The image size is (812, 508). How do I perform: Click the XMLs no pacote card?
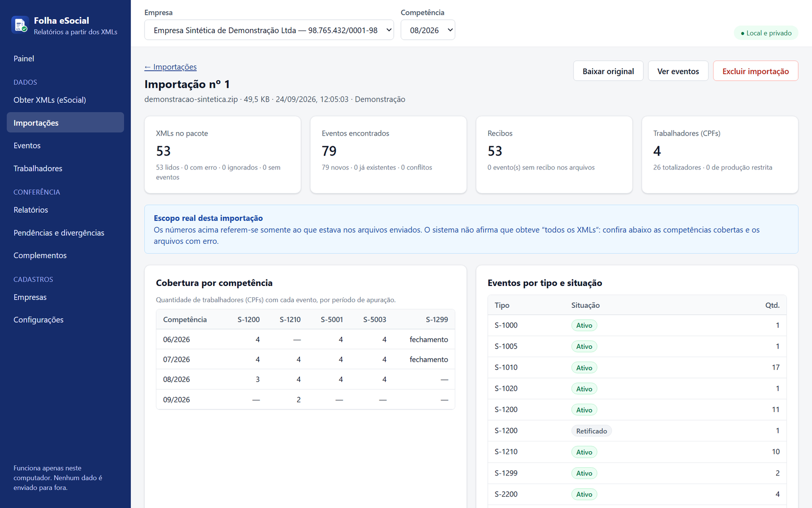223,155
